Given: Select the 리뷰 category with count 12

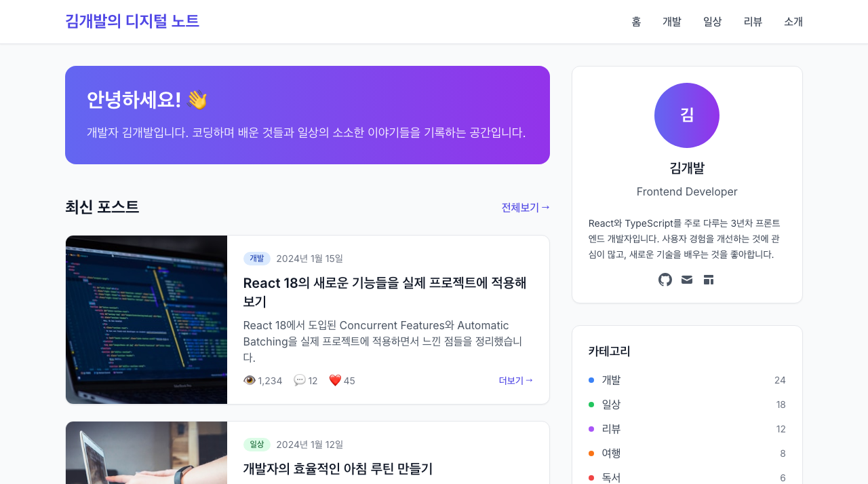Looking at the screenshot, I should click(687, 429).
